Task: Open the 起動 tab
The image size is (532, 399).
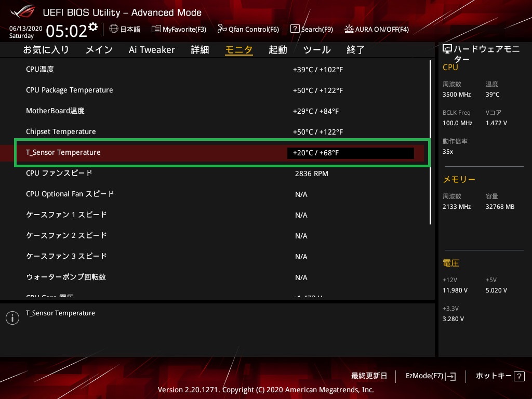Action: (278, 50)
